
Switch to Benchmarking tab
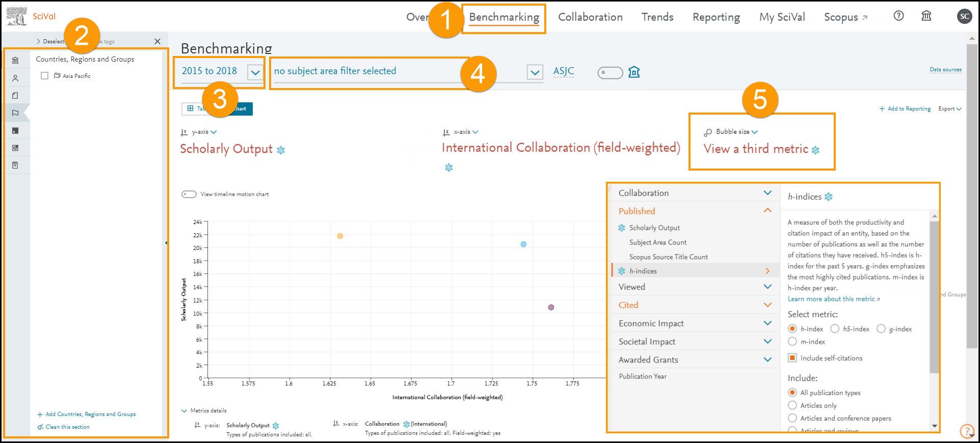pos(504,17)
